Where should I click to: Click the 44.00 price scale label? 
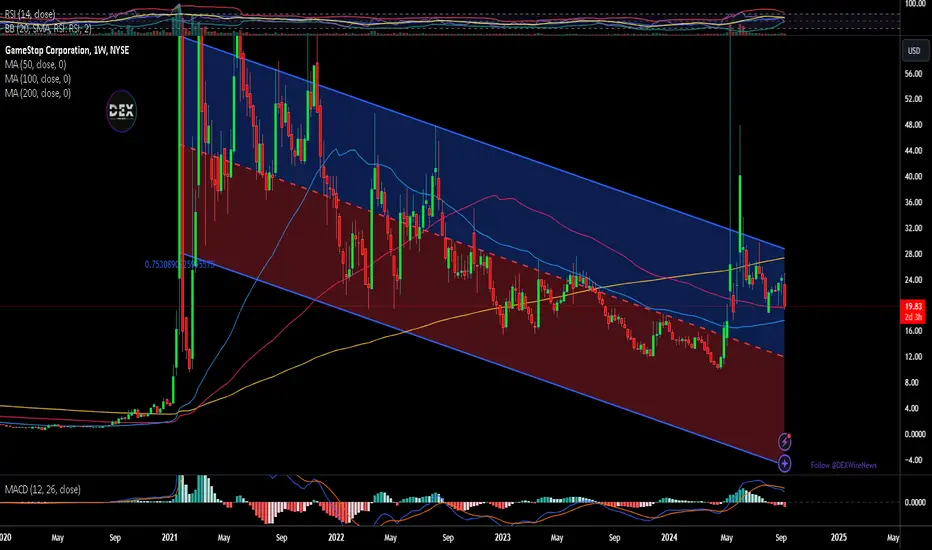click(914, 151)
